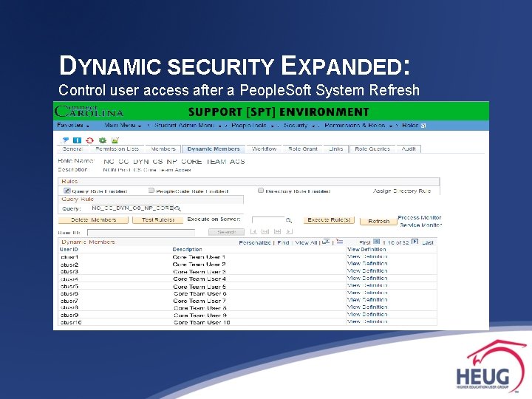The height and width of the screenshot is (399, 532).
Task: Click the Find link in grid header
Action: (283, 242)
